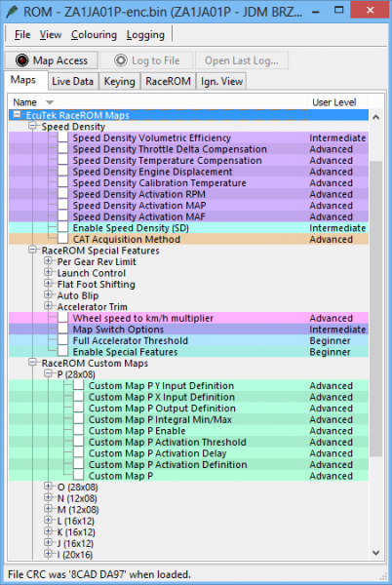The height and width of the screenshot is (585, 392).
Task: Click the scrollbar up arrow in the map list
Action: [x=376, y=117]
